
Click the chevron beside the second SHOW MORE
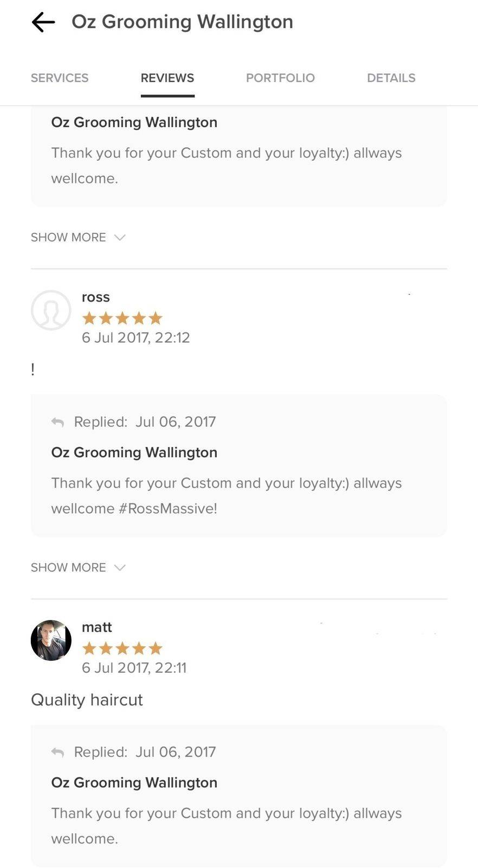click(x=120, y=567)
